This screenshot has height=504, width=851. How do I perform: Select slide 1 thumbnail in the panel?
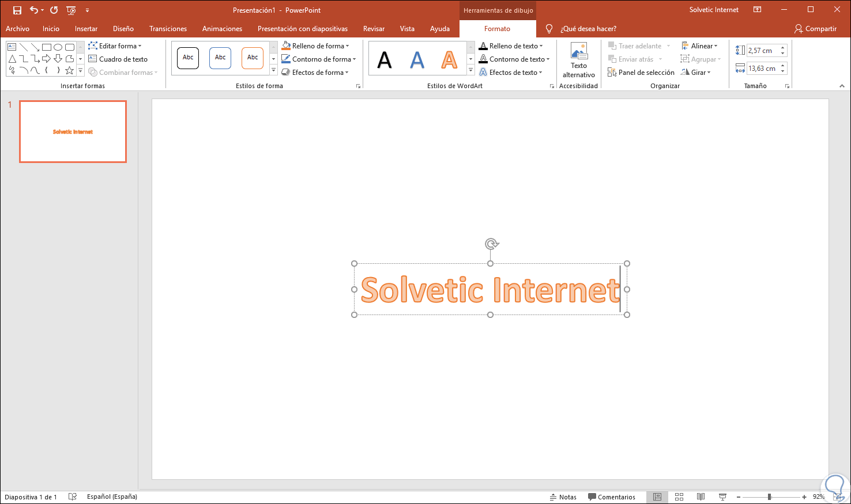(x=73, y=132)
